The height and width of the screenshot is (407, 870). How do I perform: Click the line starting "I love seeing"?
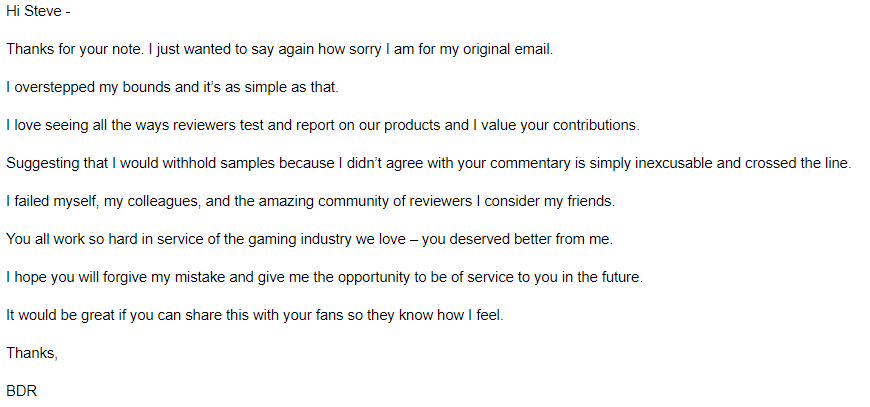click(x=320, y=125)
